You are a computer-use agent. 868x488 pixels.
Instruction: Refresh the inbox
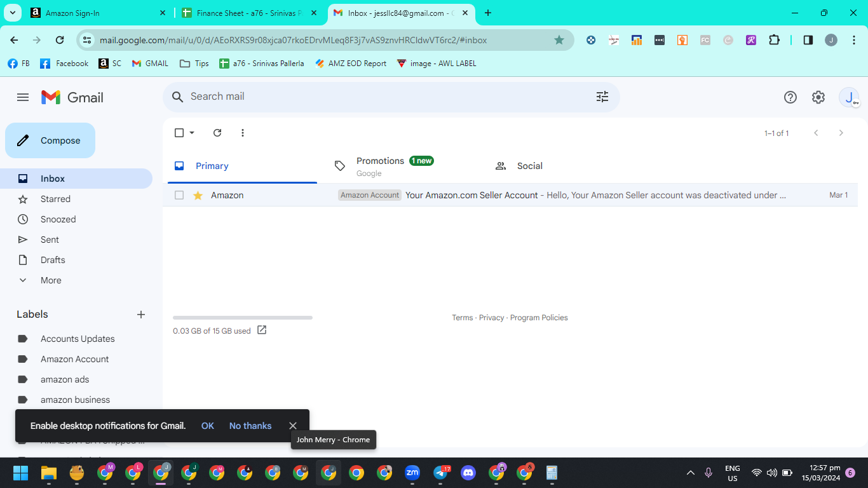pos(217,133)
